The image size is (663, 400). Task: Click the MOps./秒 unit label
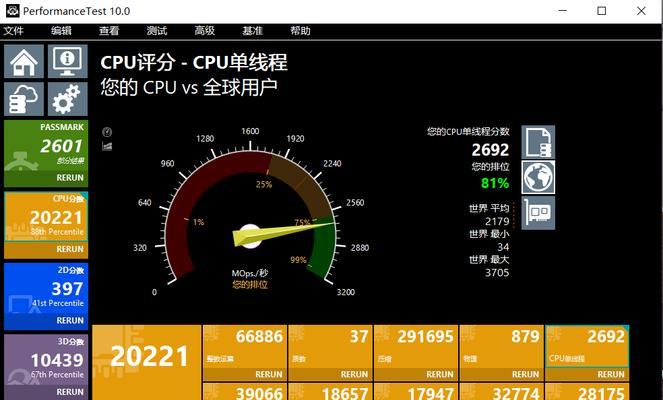249,273
